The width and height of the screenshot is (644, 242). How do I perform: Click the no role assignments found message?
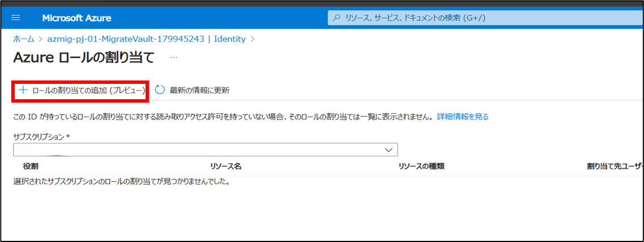(121, 181)
